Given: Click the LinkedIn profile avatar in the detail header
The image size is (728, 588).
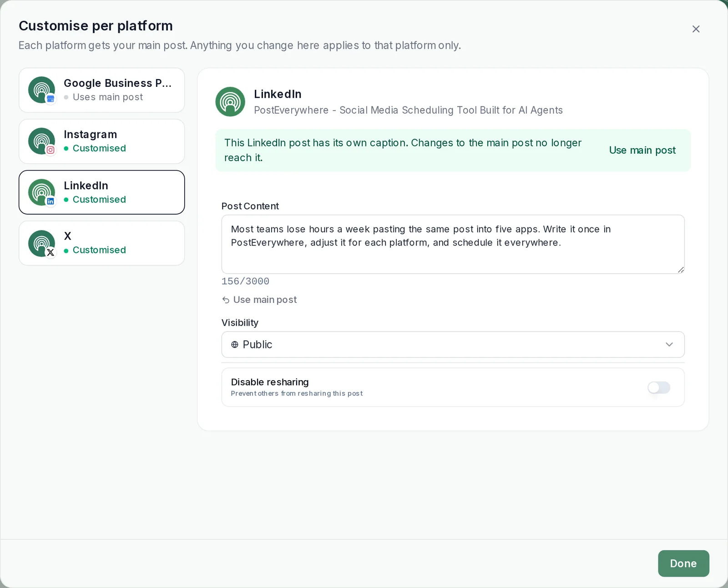Looking at the screenshot, I should coord(230,102).
